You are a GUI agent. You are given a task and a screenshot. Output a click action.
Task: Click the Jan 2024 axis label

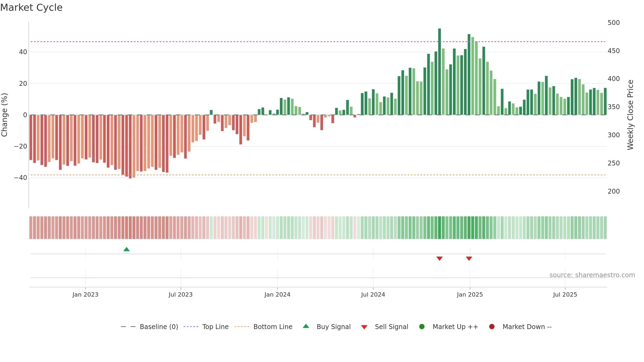coord(277,295)
